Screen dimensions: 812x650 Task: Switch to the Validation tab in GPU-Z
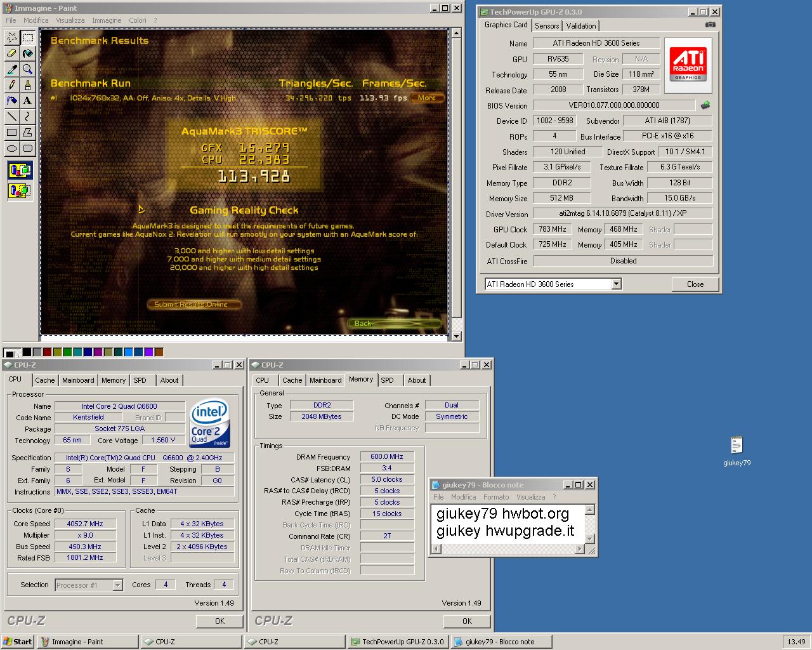[x=581, y=26]
